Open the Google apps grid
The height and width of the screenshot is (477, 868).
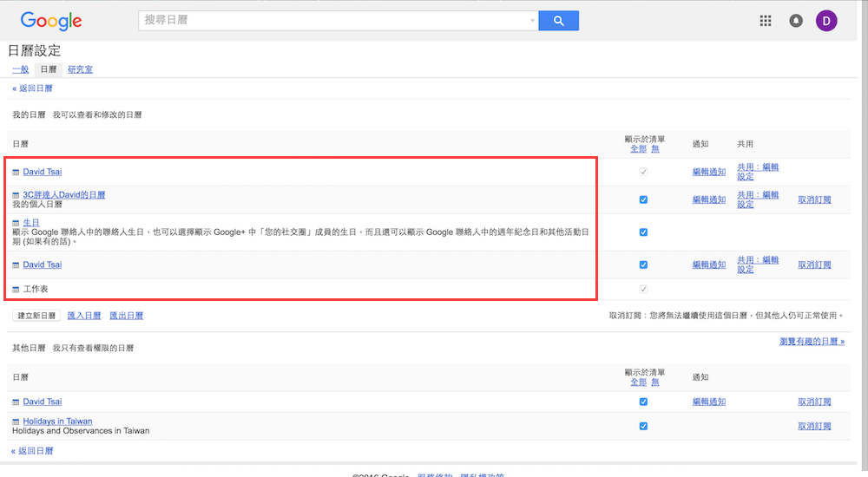tap(766, 21)
